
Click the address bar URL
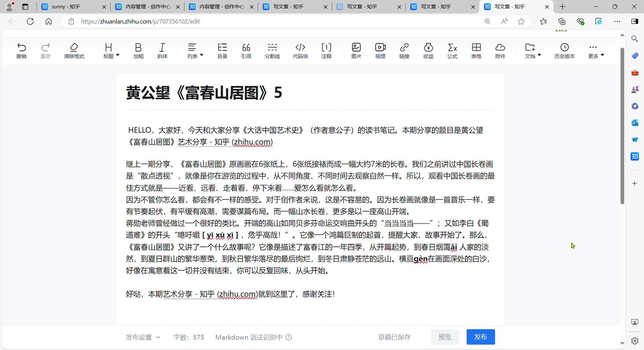tap(140, 21)
